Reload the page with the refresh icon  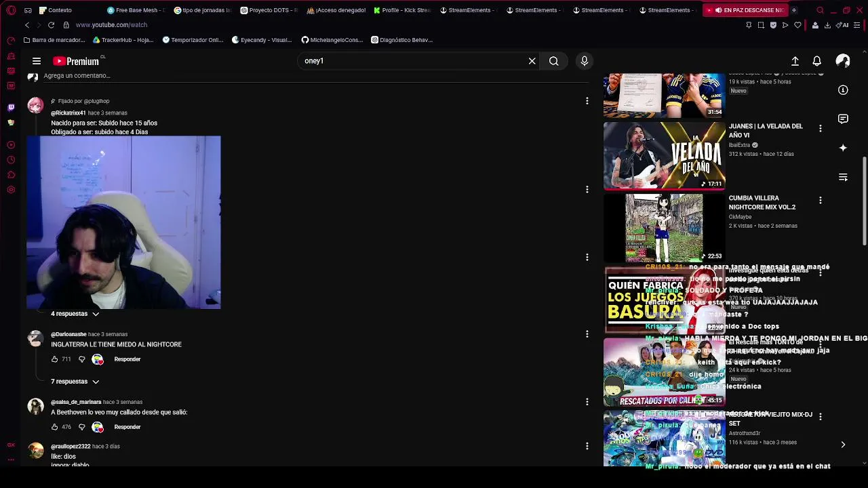pos(51,25)
